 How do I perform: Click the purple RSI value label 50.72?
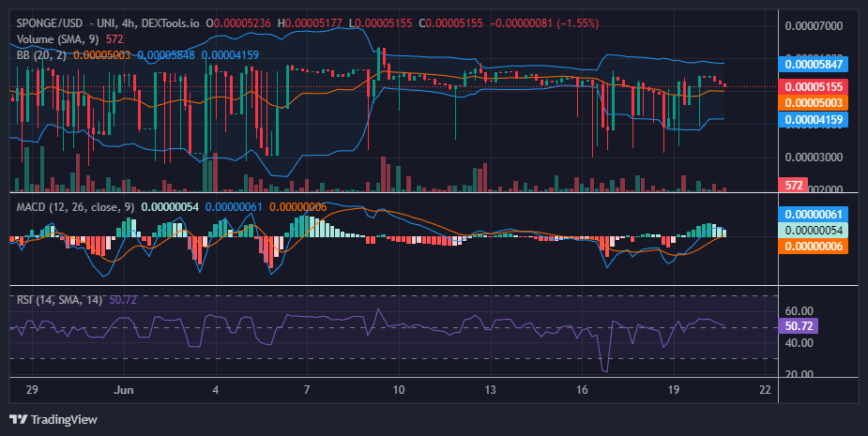[x=798, y=326]
